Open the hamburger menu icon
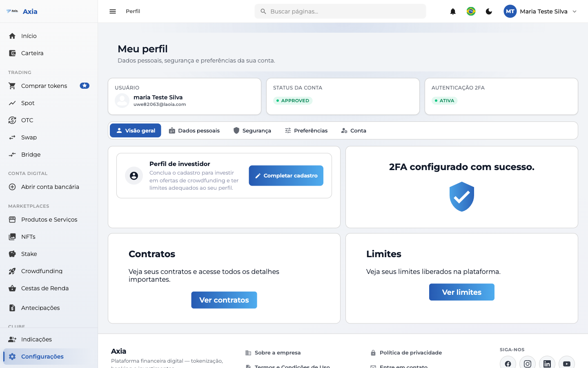Image resolution: width=588 pixels, height=368 pixels. click(113, 11)
